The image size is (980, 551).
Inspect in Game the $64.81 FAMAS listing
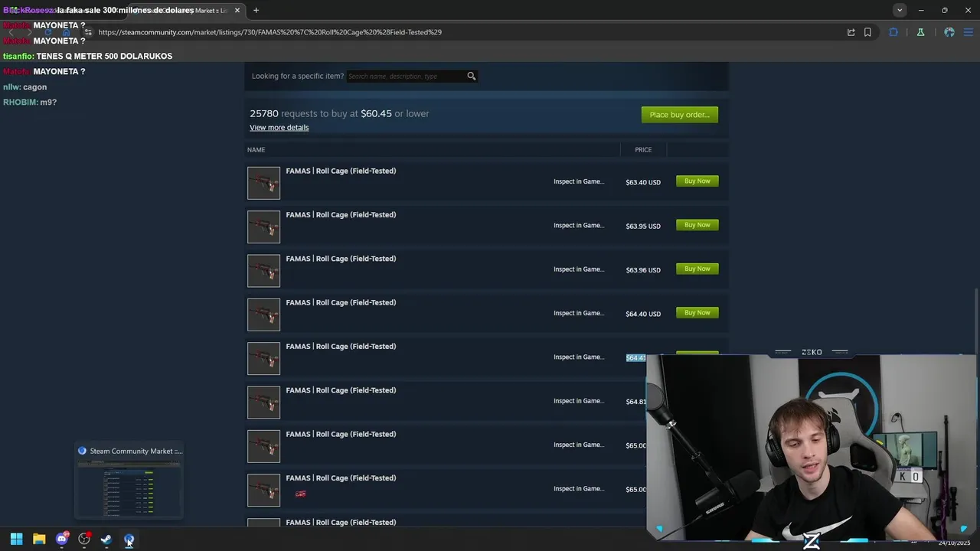[x=579, y=401]
